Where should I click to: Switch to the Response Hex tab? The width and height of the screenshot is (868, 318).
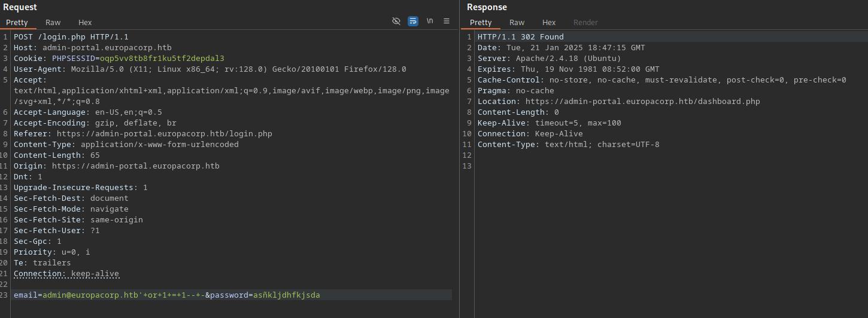(549, 22)
